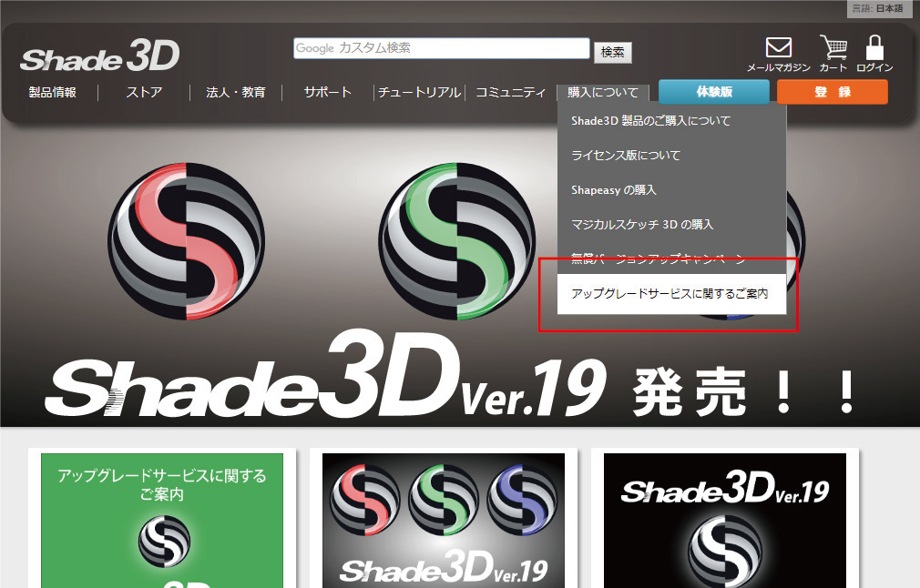Open the チュートリアル menu

pos(420,92)
